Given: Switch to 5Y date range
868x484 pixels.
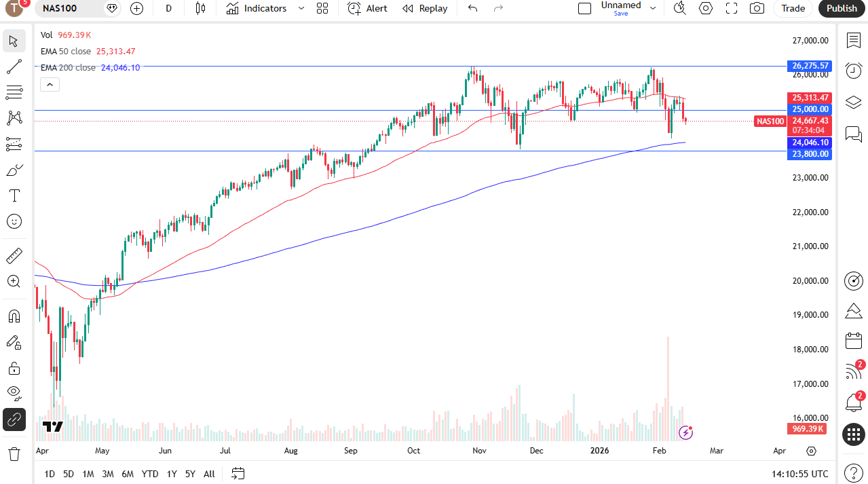Looking at the screenshot, I should [x=190, y=474].
